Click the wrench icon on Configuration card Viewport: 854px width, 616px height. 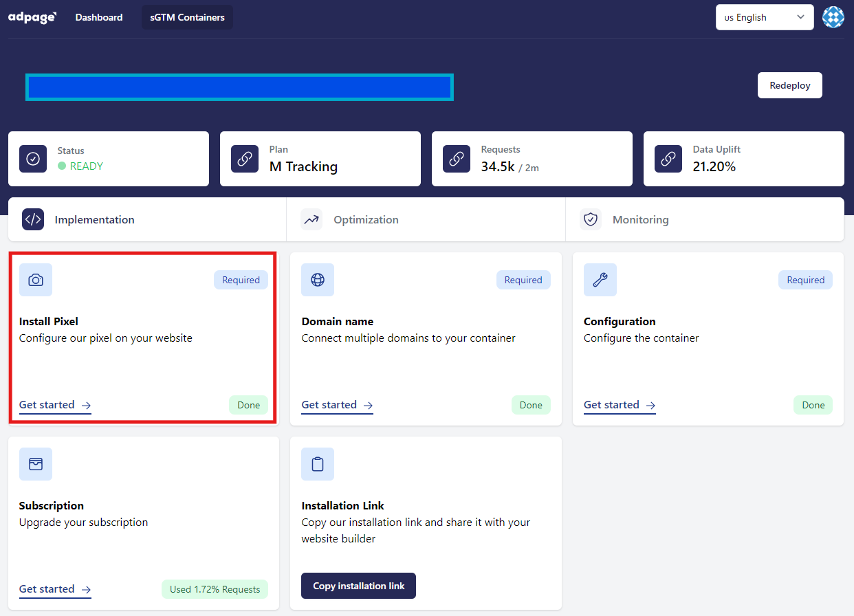coord(600,280)
